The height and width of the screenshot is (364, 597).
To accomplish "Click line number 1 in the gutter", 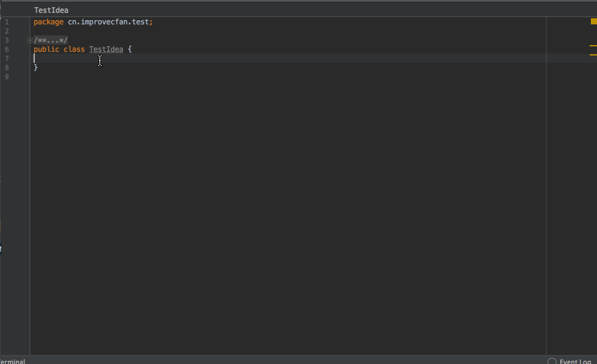I will pyautogui.click(x=7, y=22).
